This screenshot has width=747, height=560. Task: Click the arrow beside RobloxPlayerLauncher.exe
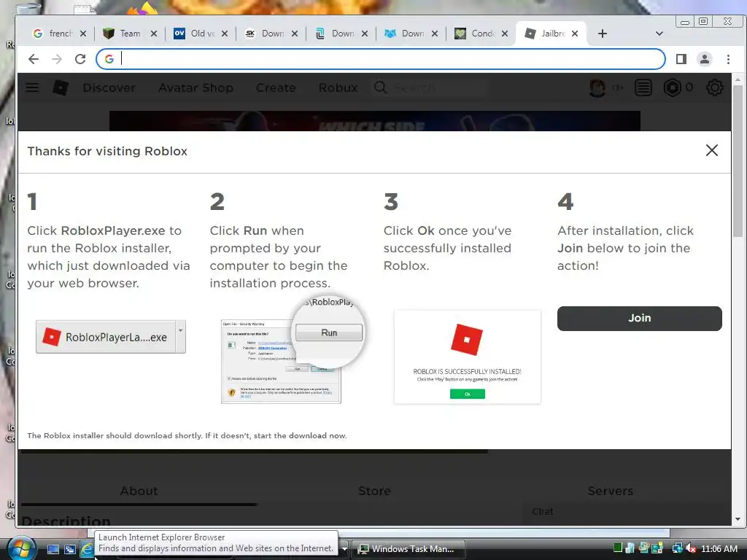pyautogui.click(x=181, y=337)
